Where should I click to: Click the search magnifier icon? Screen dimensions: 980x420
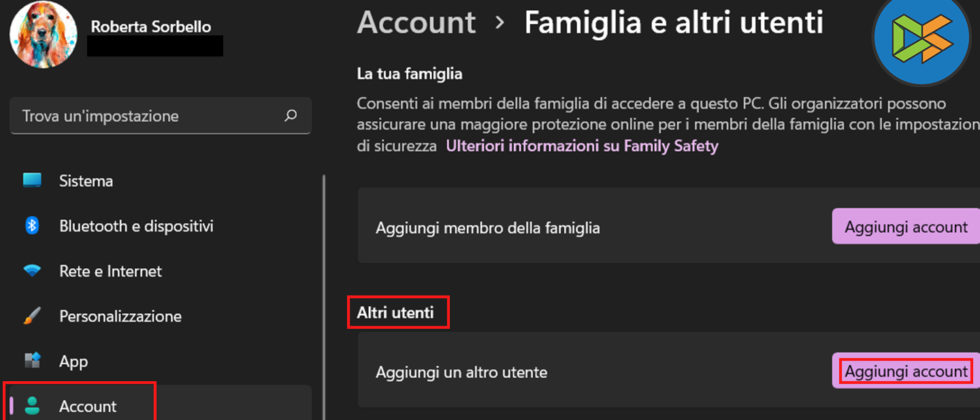(x=291, y=116)
